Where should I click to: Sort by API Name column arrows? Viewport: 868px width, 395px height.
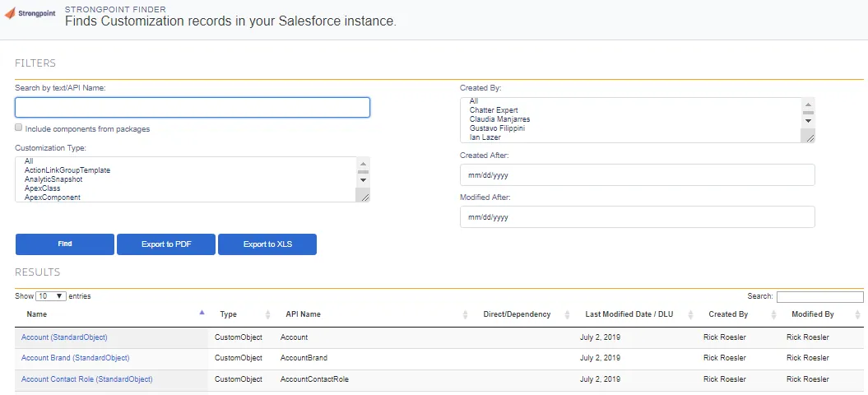point(465,314)
